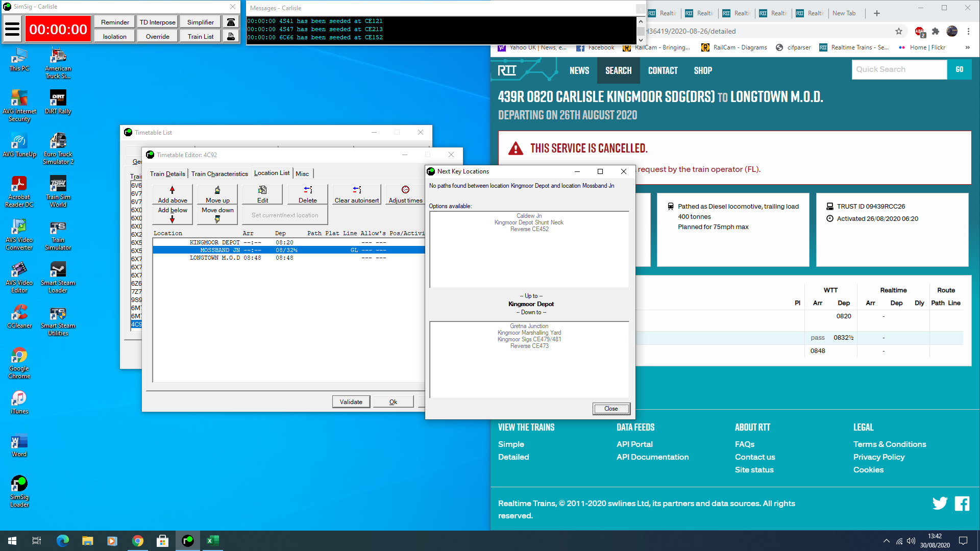Open the Site status footer link

click(x=754, y=470)
